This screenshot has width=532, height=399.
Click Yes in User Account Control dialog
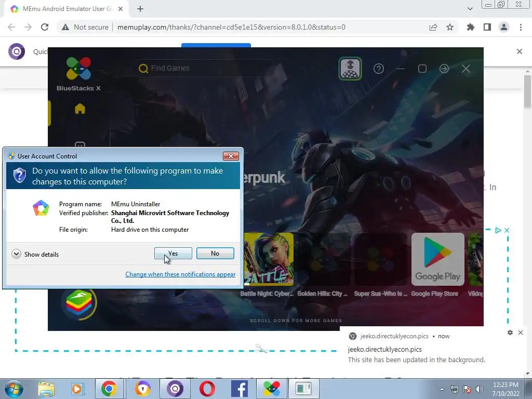pos(173,254)
